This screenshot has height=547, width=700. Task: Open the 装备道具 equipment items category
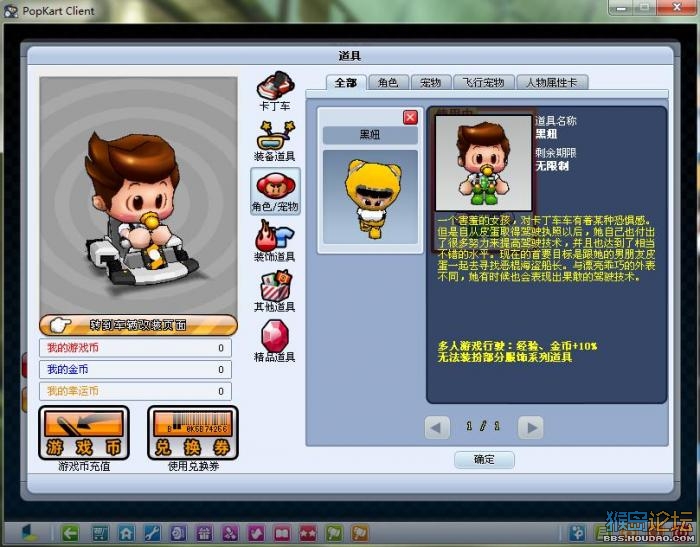[x=275, y=141]
